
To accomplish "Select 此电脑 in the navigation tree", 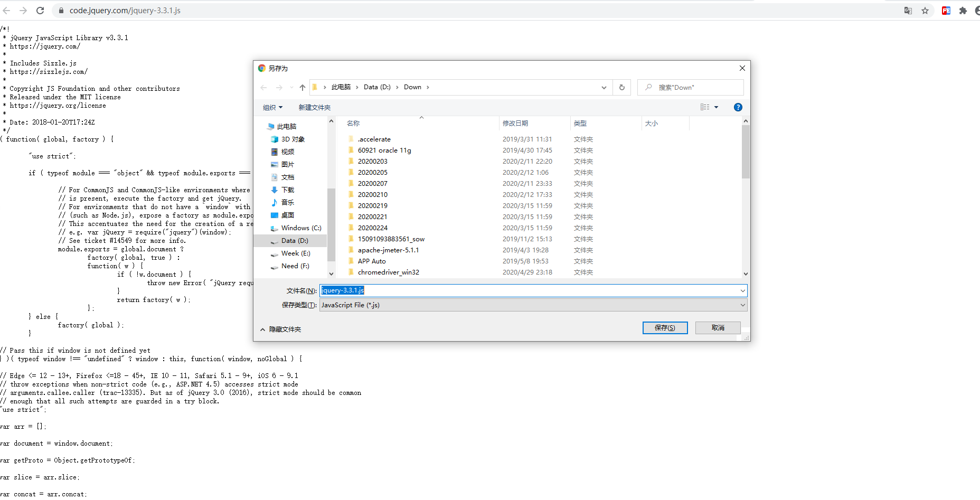I will coord(287,127).
